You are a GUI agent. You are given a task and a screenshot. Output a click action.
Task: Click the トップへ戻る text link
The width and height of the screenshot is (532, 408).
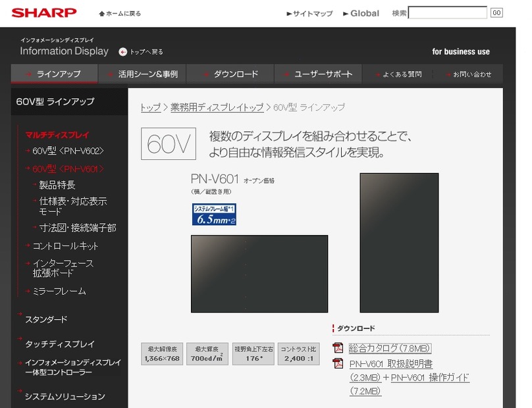(147, 52)
